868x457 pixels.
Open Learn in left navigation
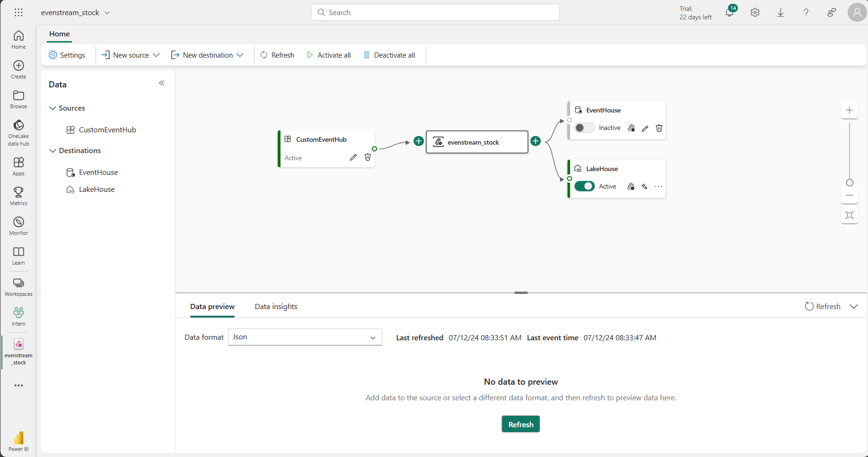pyautogui.click(x=18, y=256)
